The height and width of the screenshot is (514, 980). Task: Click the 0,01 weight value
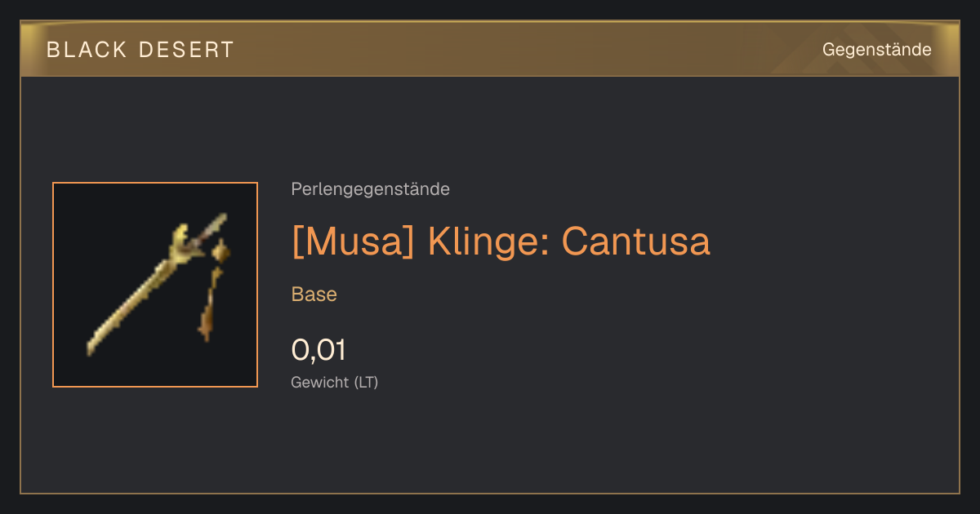point(318,350)
